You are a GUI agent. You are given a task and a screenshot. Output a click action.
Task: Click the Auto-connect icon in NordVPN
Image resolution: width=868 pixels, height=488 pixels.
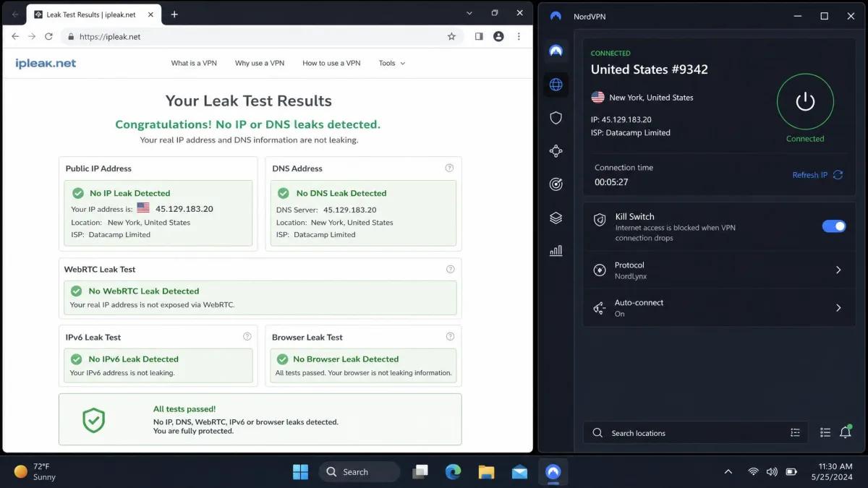599,308
